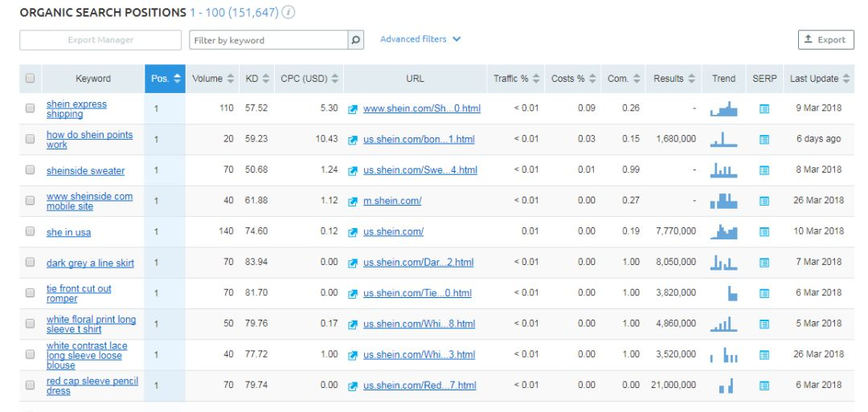The width and height of the screenshot is (868, 412).
Task: Open SERP snapshot for how do shein points work
Action: point(764,140)
